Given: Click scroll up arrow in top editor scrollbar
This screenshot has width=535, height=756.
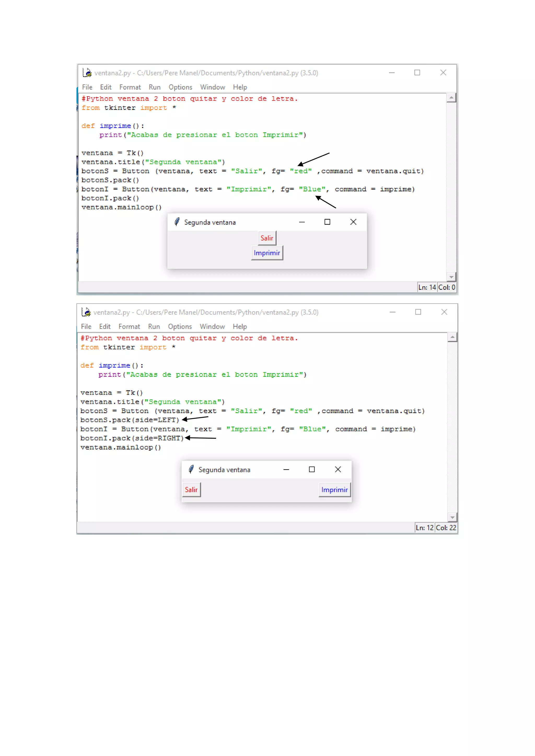Looking at the screenshot, I should click(x=451, y=98).
